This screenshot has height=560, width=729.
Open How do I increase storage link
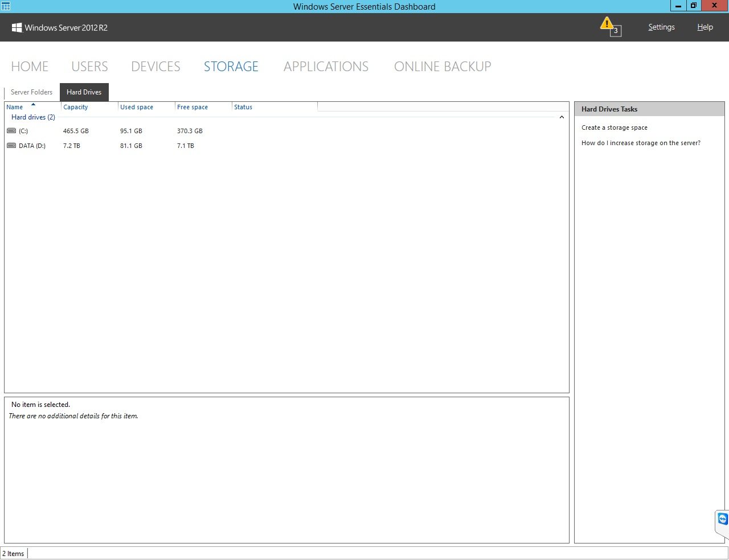[x=641, y=143]
